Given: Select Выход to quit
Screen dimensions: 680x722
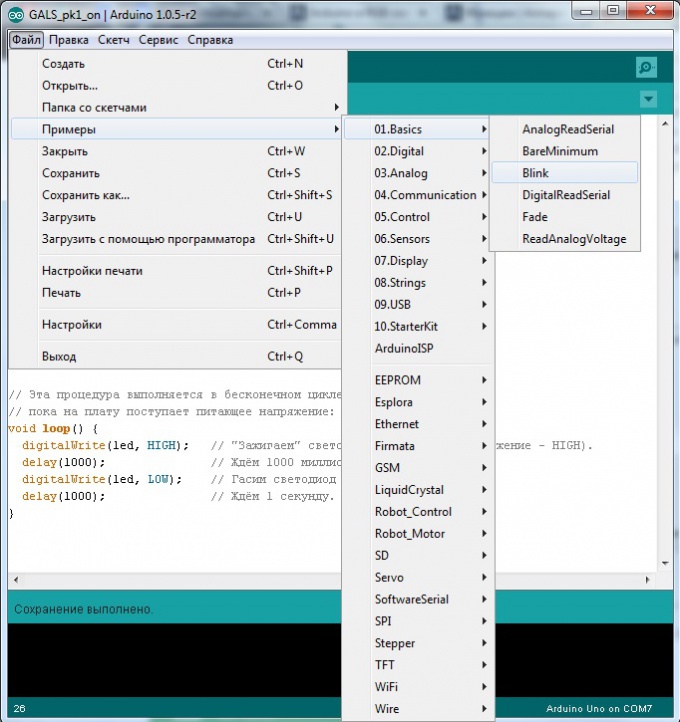Looking at the screenshot, I should pos(176,356).
